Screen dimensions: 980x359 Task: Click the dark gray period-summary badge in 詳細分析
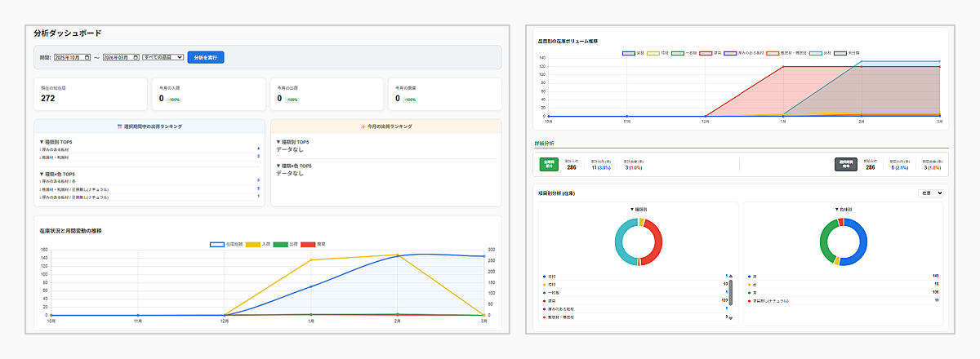tap(846, 164)
